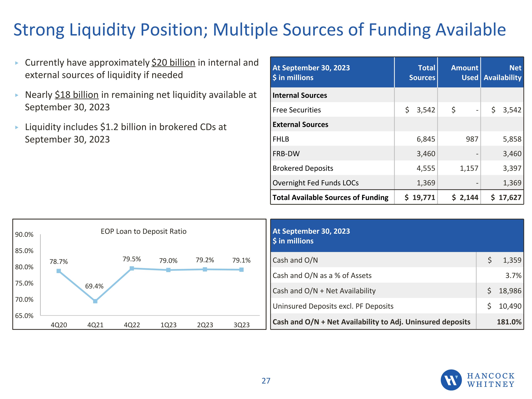Select the FHLB row label
Image resolution: width=532 pixels, height=399 pixels.
(281, 139)
